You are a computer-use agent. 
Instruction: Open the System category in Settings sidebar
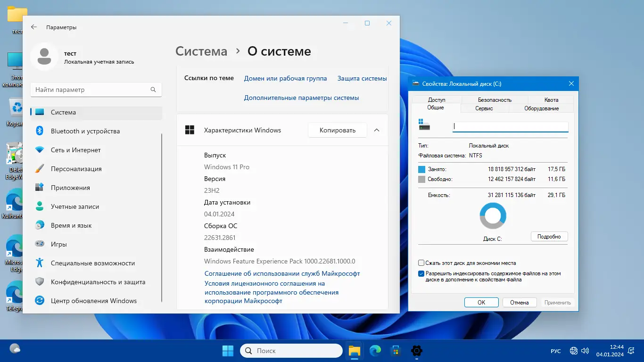coord(96,112)
